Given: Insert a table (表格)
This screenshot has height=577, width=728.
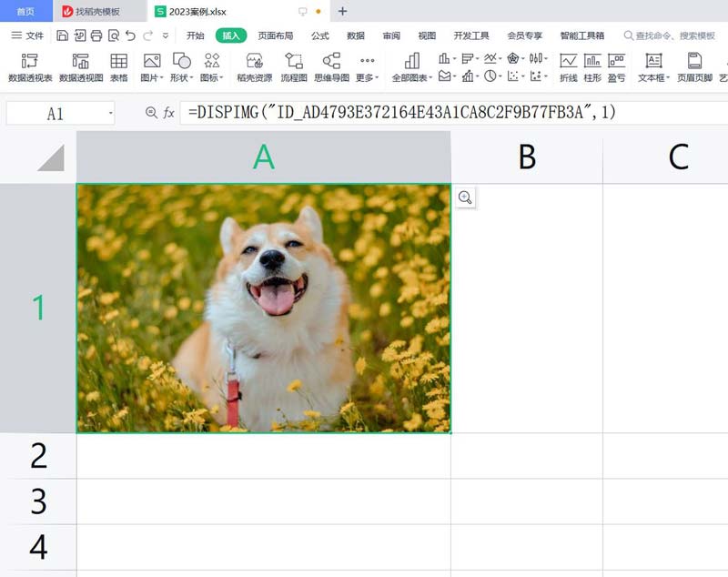Looking at the screenshot, I should (x=119, y=67).
